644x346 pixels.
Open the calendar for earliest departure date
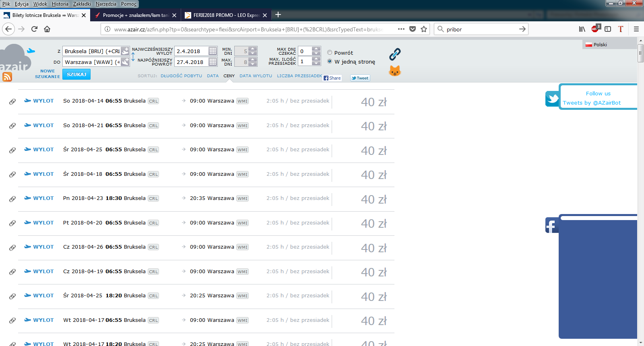coord(213,51)
